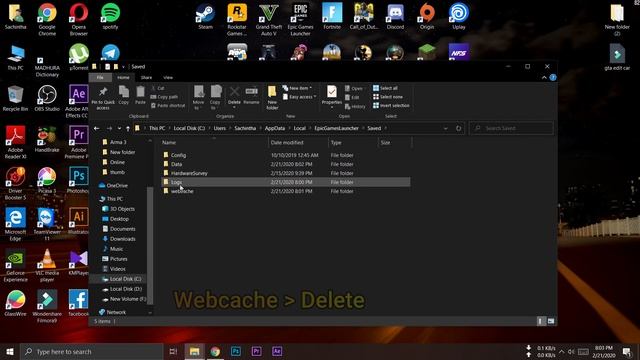Open the Explorer help icon
The width and height of the screenshot is (640, 360).
point(553,78)
